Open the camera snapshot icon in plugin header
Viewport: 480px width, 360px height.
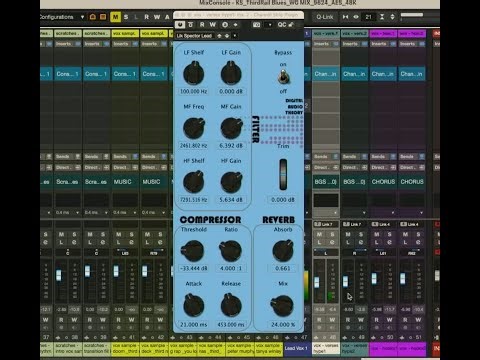pyautogui.click(x=256, y=25)
